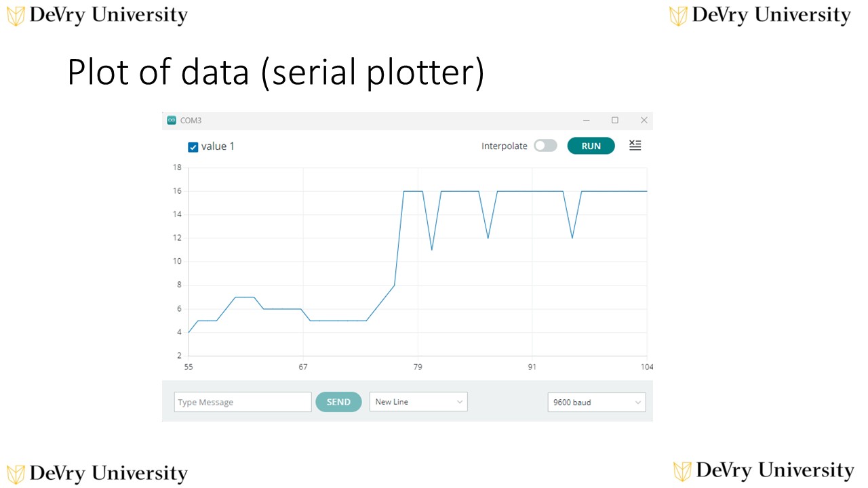Maximize the COM3 plotter window
Viewport: 868px width, 488px height.
click(615, 120)
